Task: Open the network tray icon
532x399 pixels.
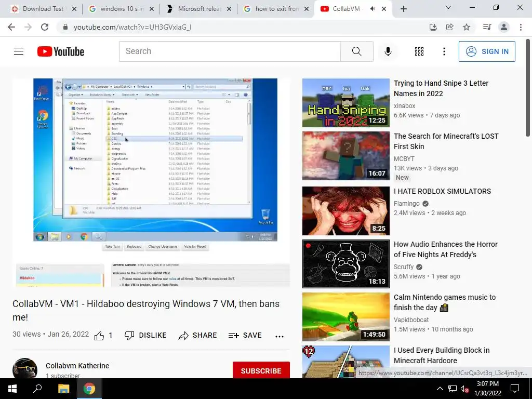Action: [453, 389]
